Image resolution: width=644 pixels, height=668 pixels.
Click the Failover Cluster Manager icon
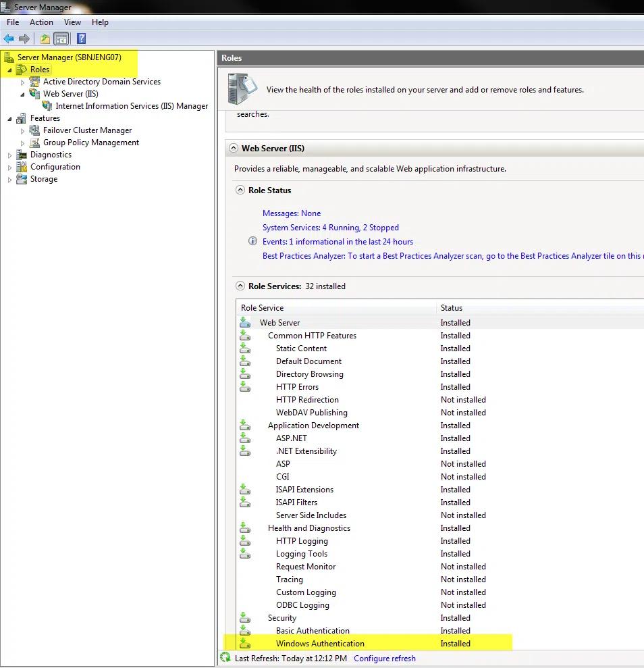[x=34, y=130]
